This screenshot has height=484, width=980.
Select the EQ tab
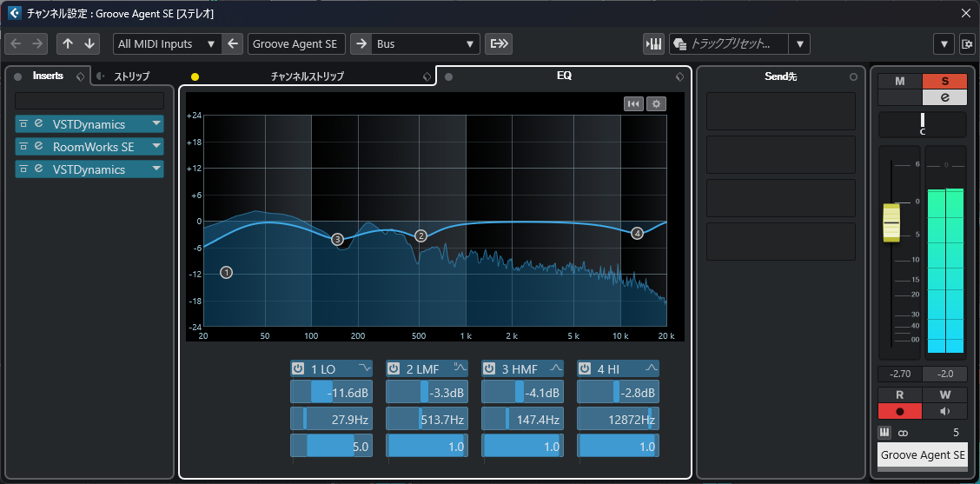pos(564,76)
